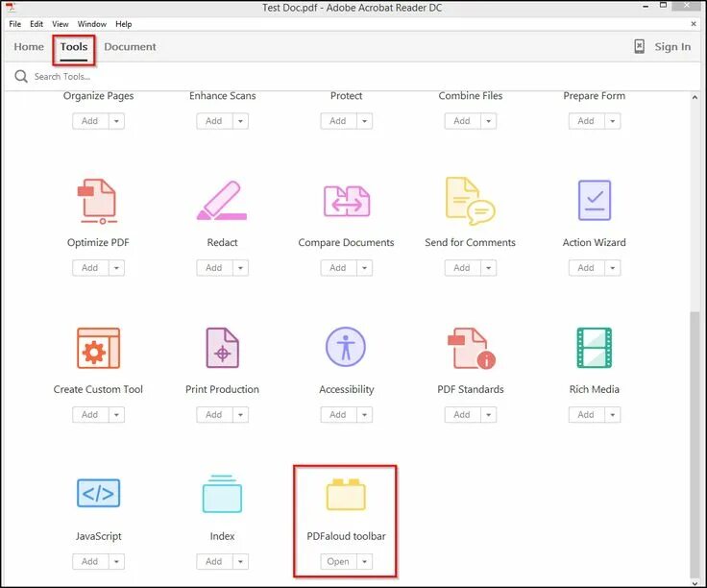Click Add under Action Wizard
707x588 pixels.
586,268
